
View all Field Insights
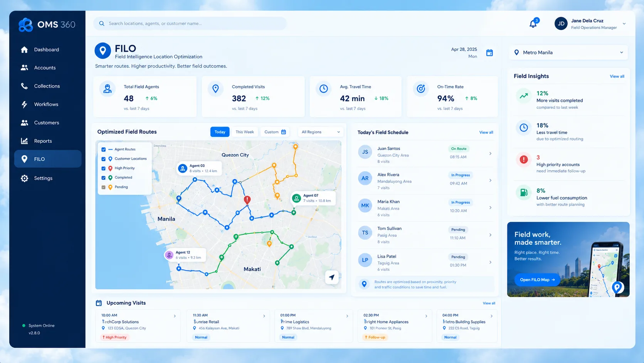click(617, 76)
